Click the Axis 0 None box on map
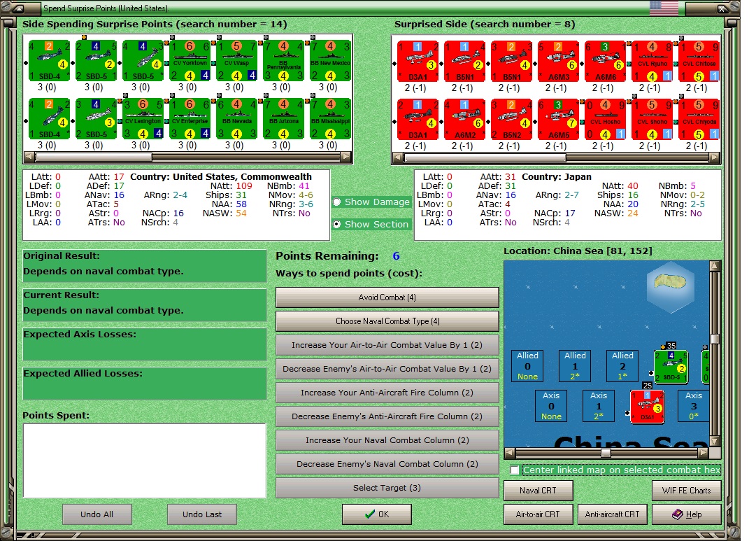Image resolution: width=756 pixels, height=541 pixels. [551, 406]
